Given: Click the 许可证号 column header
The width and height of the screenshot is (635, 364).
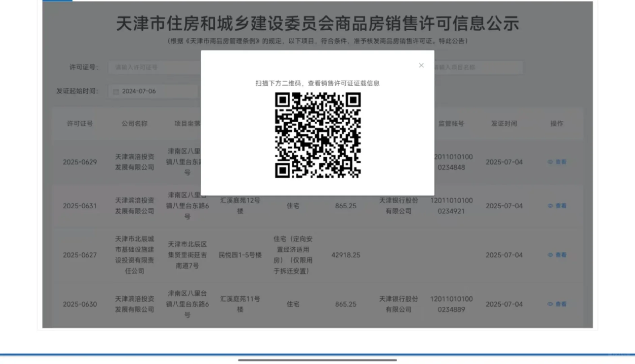Looking at the screenshot, I should point(80,124).
